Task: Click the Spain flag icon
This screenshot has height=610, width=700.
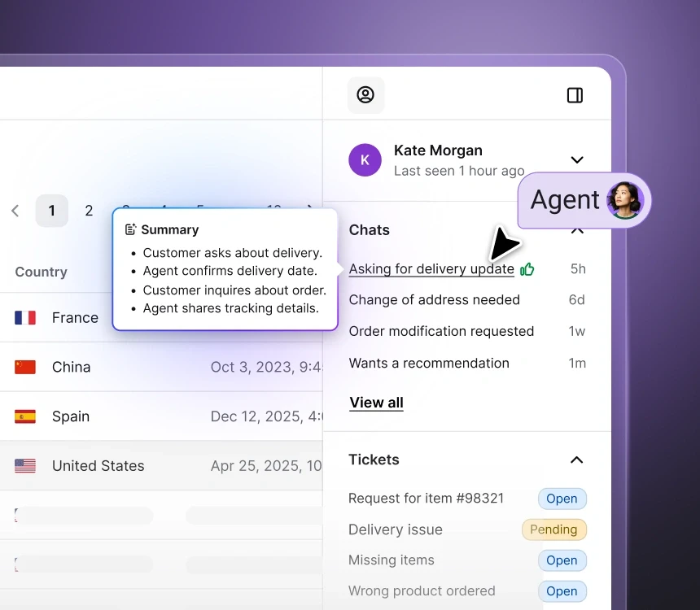Action: [x=24, y=416]
